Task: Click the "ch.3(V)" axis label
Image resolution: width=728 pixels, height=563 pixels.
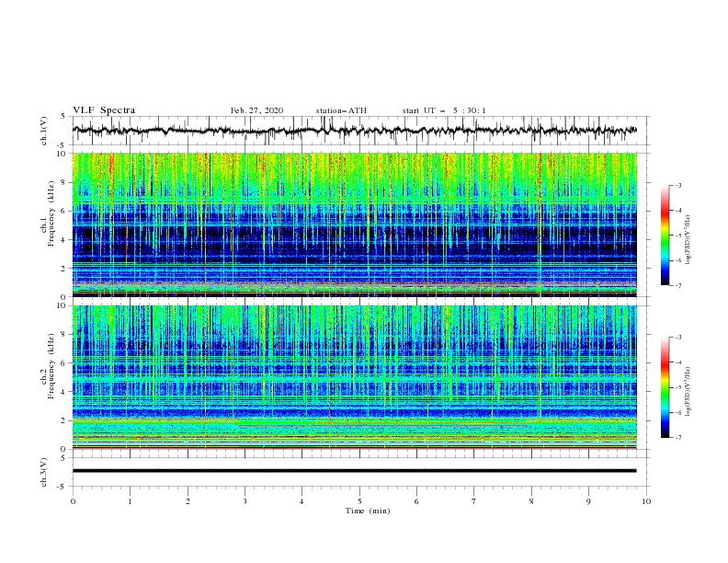Action: tap(44, 472)
